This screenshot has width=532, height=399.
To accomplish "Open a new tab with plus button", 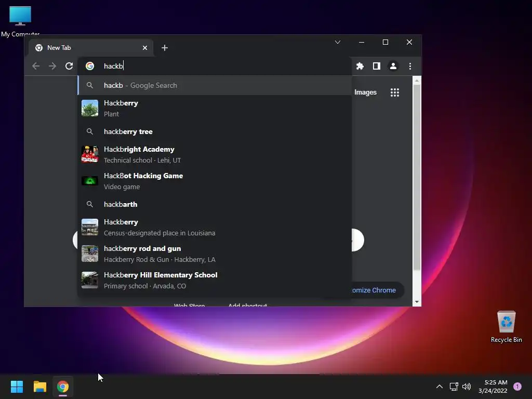I will (x=165, y=48).
